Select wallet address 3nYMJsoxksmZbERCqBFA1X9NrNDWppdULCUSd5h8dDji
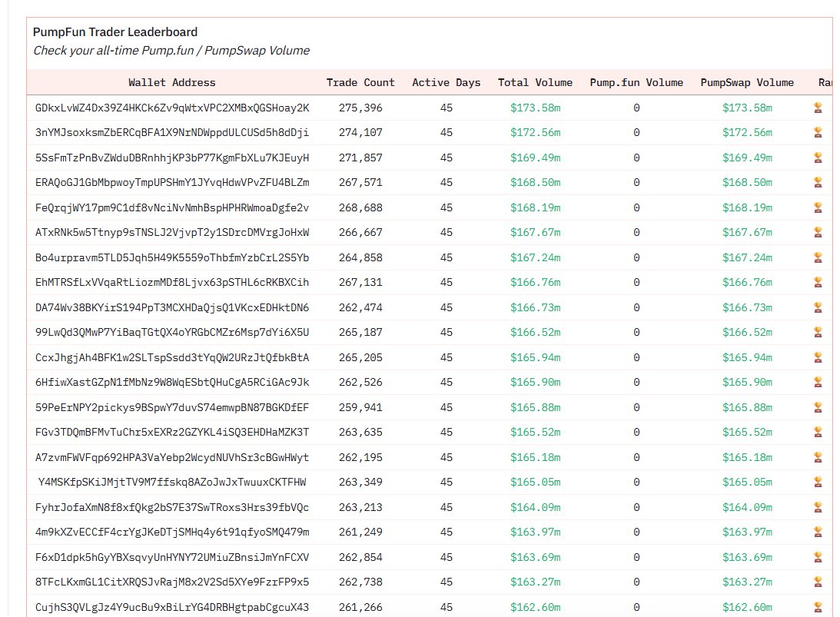 click(x=172, y=132)
